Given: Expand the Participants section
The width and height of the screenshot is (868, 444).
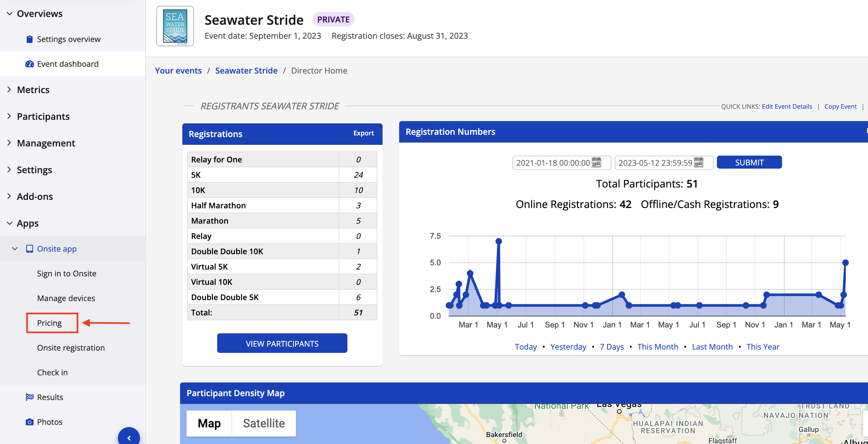Looking at the screenshot, I should click(43, 116).
